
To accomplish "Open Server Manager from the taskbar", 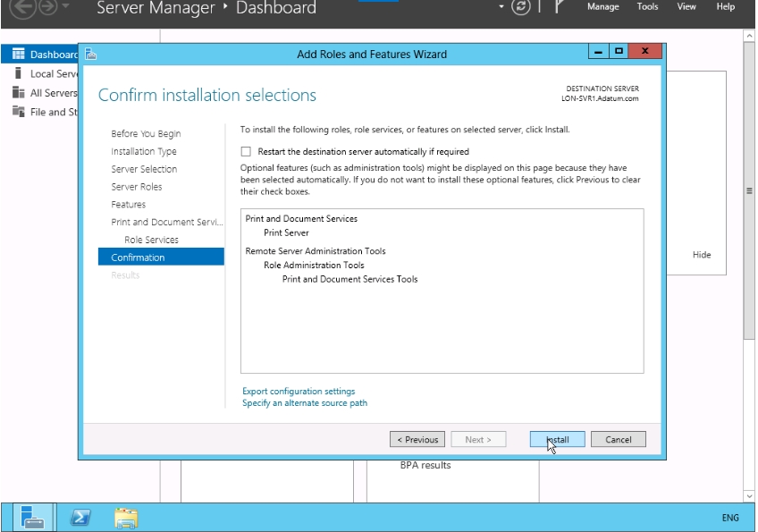I will [33, 518].
